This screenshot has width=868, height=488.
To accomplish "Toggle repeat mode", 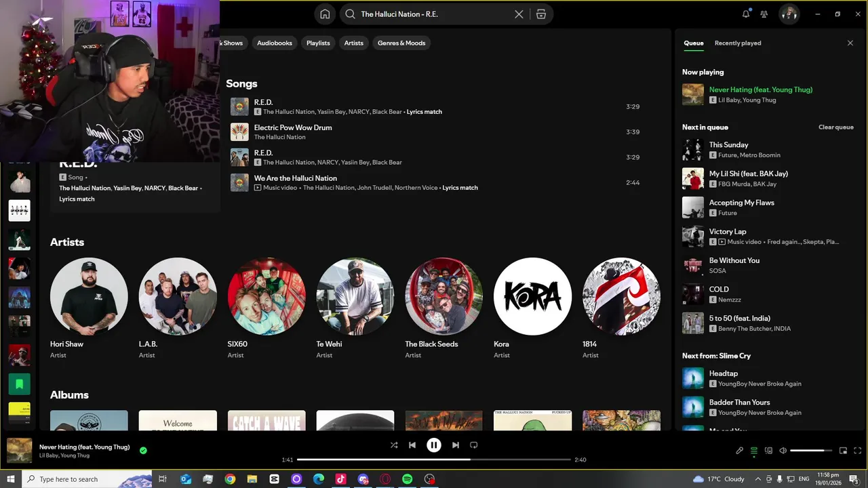I will tap(474, 445).
